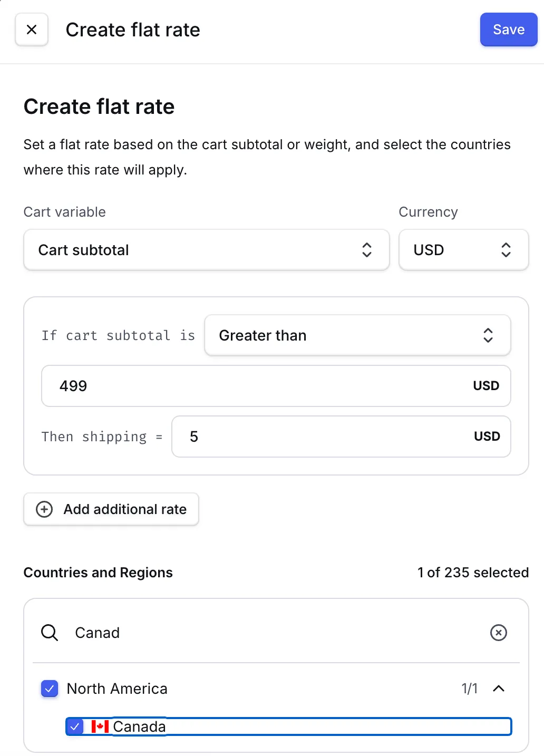Select the Canada country label
The height and width of the screenshot is (756, 544).
pyautogui.click(x=140, y=726)
